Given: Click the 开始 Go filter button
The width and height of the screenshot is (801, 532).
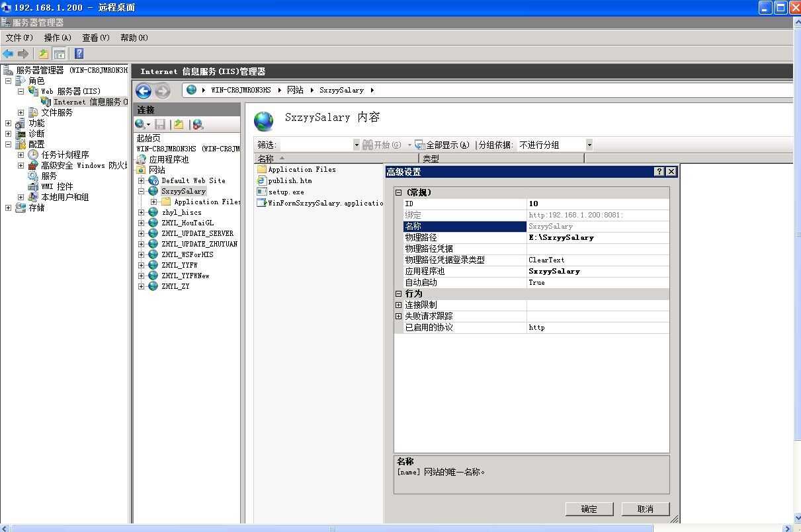Looking at the screenshot, I should pyautogui.click(x=382, y=145).
